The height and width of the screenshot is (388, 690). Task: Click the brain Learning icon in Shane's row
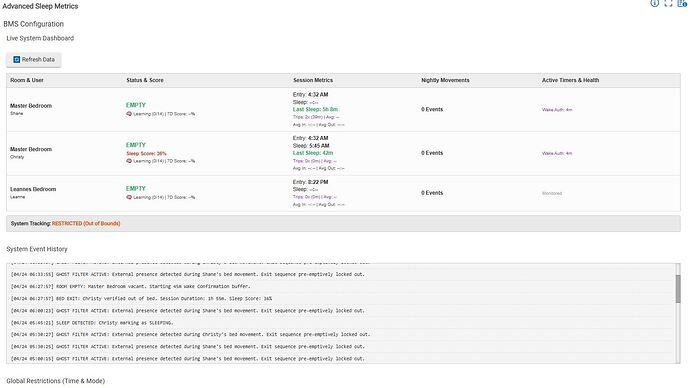click(x=129, y=113)
